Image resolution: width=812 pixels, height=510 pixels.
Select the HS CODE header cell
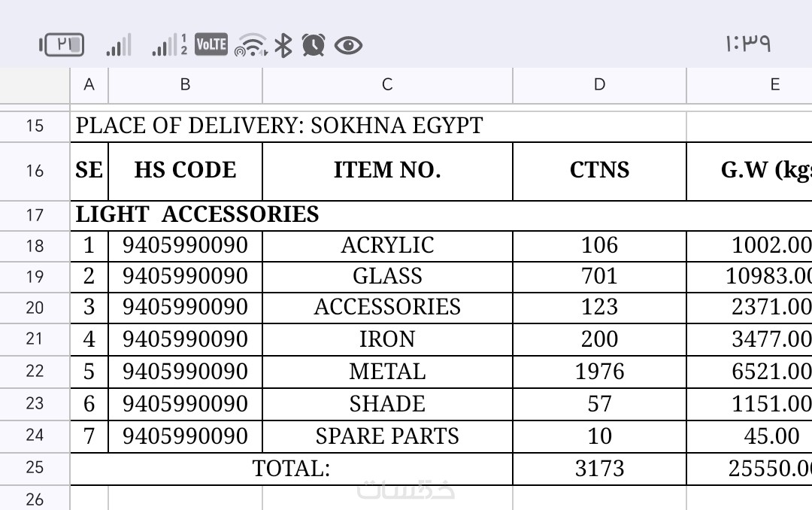point(185,170)
